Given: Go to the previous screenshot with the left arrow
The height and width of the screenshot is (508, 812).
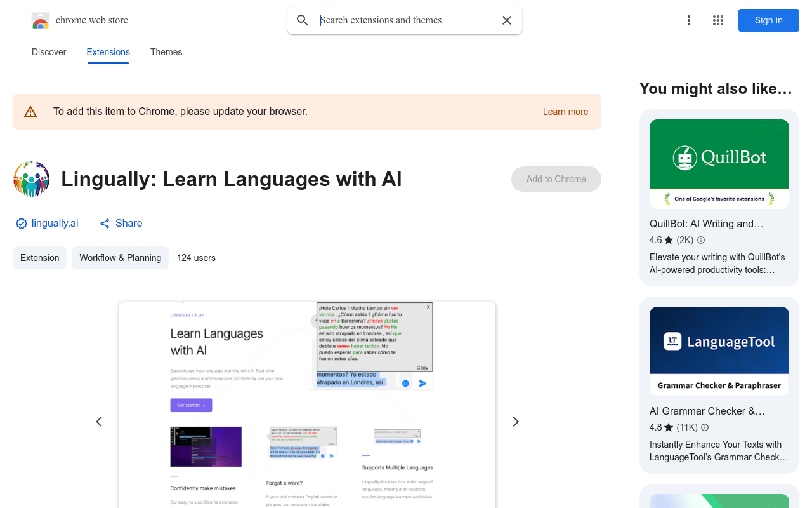Looking at the screenshot, I should (x=99, y=422).
